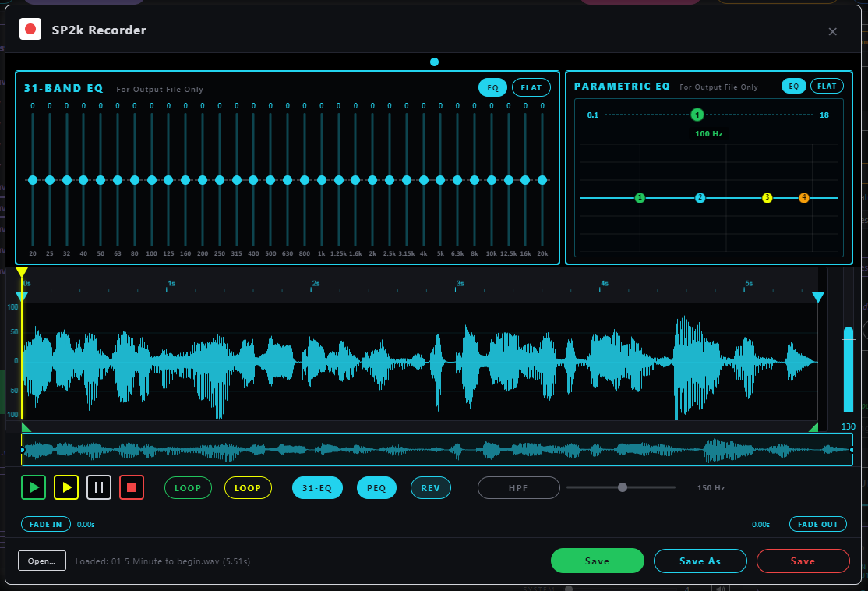868x591 pixels.
Task: Click the overview right edge handle
Action: pos(852,450)
